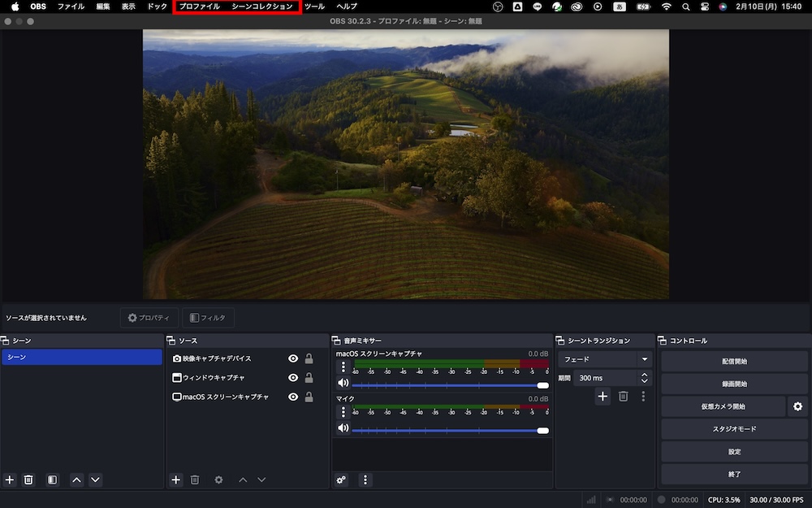Toggle visibility of ウィンドウキャプチャ source
The width and height of the screenshot is (812, 508).
tap(293, 378)
